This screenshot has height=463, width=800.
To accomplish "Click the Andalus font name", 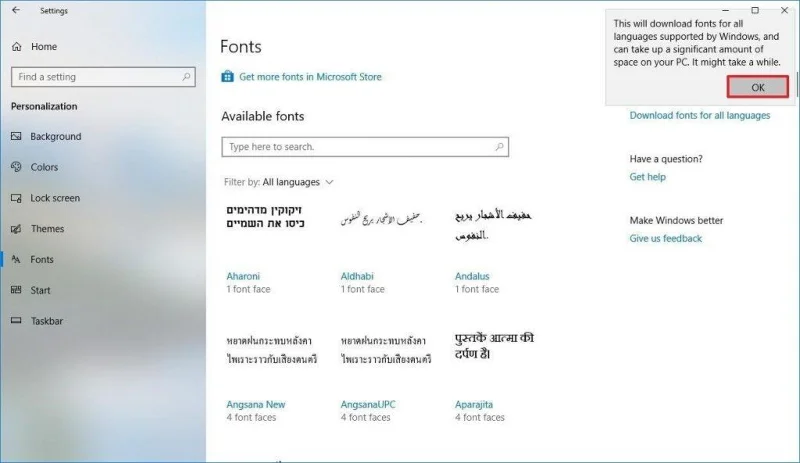I will coord(472,276).
